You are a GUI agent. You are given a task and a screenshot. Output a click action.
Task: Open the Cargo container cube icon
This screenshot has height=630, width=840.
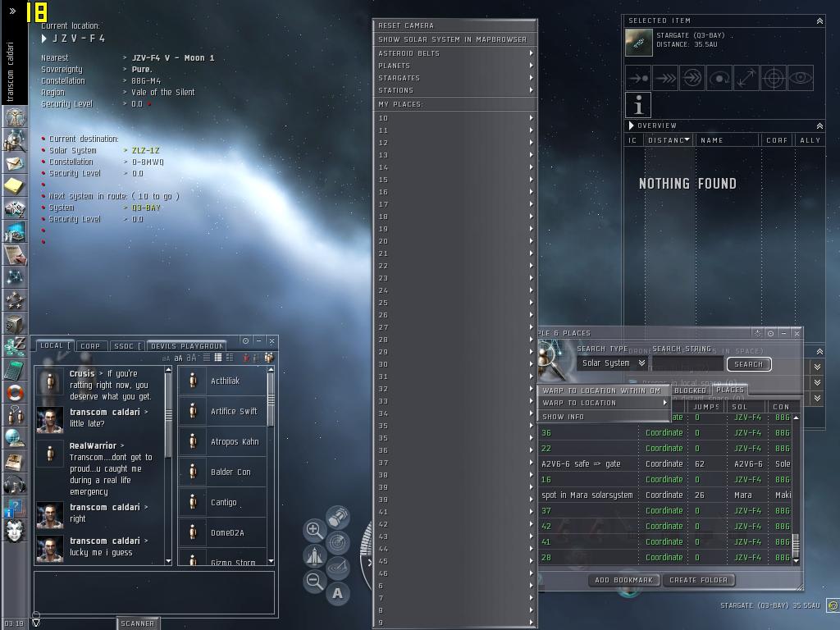tap(15, 323)
